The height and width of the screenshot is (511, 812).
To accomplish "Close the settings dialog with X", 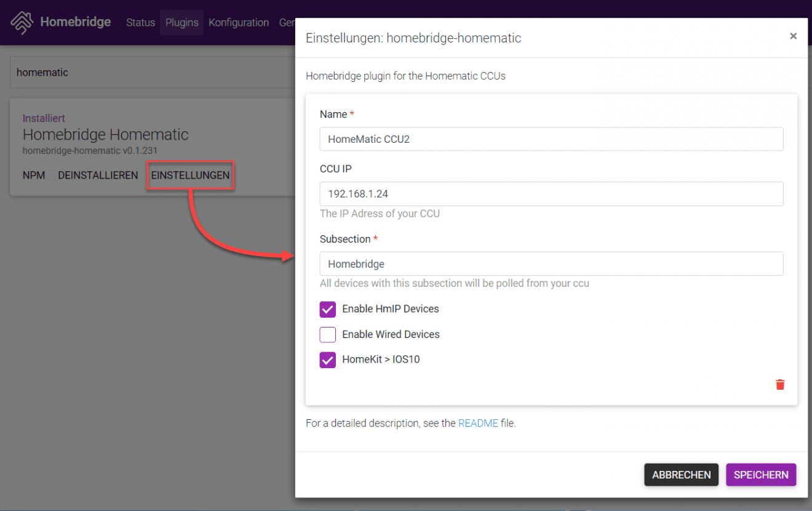I will pos(793,36).
